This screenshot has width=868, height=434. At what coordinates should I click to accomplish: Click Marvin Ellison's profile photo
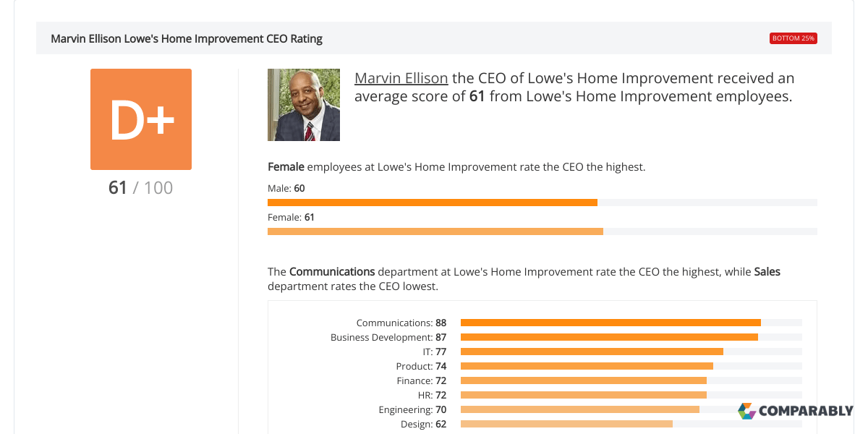click(x=303, y=104)
